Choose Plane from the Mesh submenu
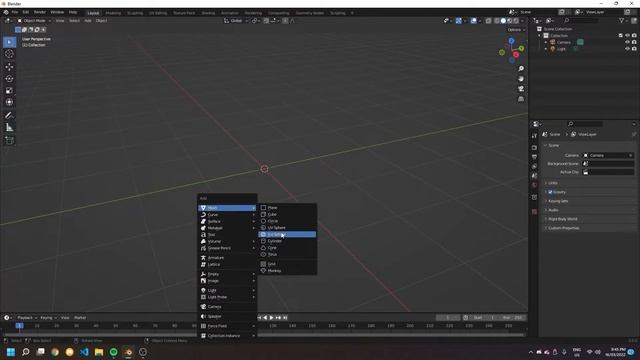 point(287,208)
